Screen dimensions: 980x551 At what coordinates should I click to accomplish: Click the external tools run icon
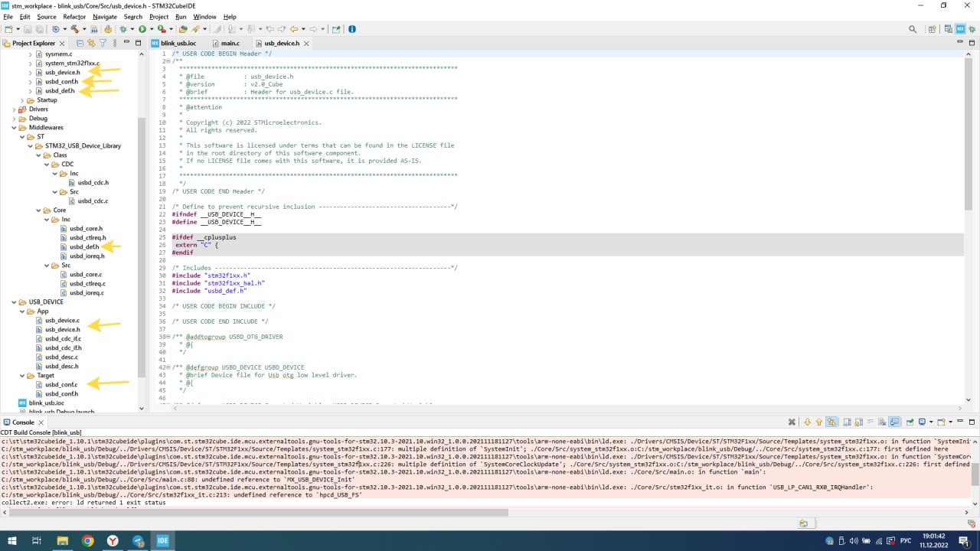pos(162,29)
